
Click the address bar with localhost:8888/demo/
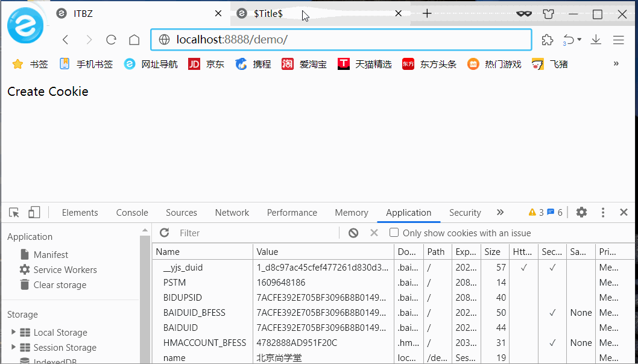[x=341, y=39]
